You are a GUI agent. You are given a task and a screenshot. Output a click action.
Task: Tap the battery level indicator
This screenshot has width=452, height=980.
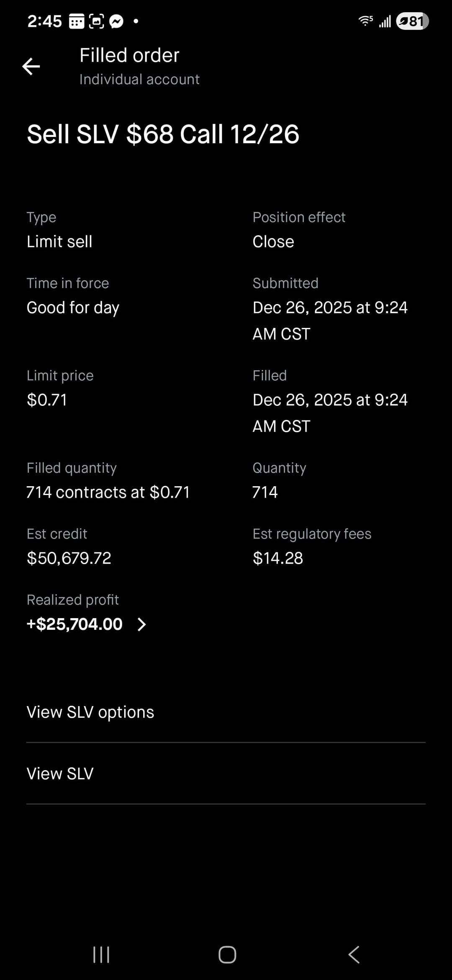point(412,21)
